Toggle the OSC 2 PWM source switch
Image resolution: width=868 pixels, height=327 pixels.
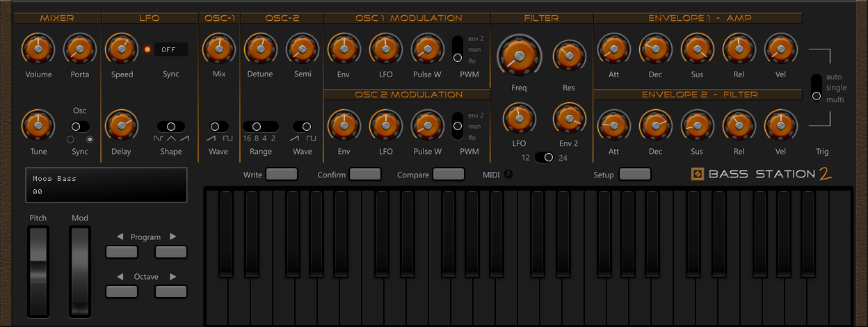[458, 126]
